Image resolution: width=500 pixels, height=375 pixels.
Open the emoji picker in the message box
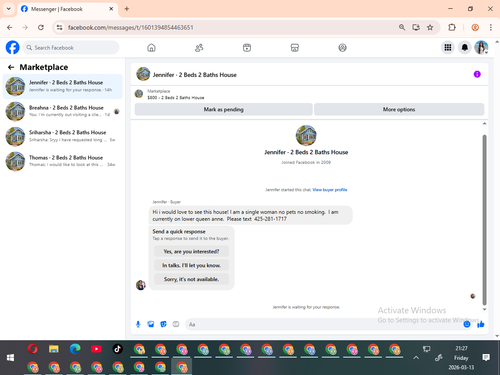[467, 324]
